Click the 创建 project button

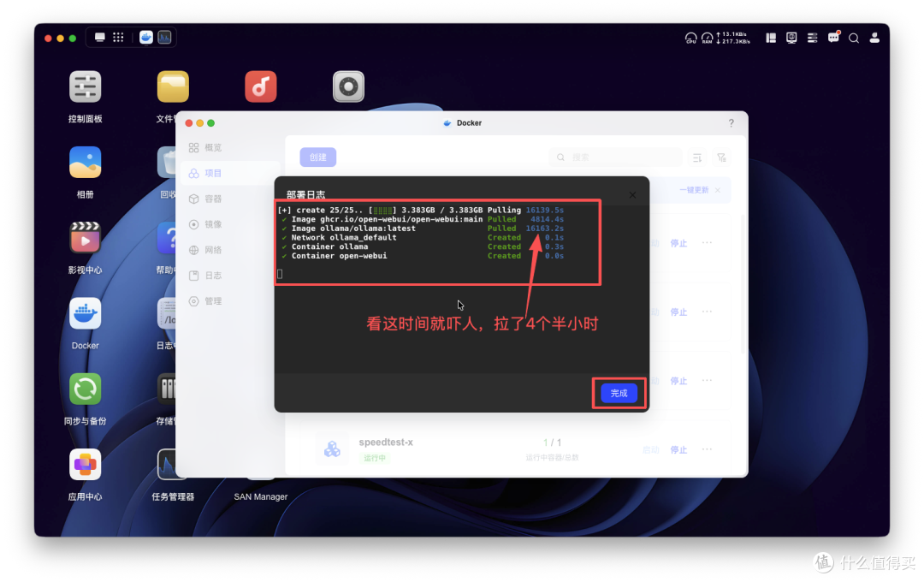click(x=317, y=157)
